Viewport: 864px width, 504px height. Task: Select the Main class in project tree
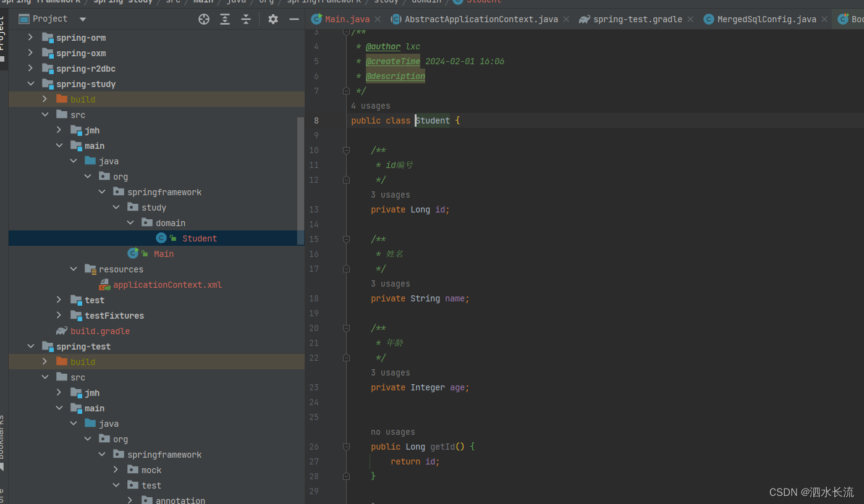(164, 254)
